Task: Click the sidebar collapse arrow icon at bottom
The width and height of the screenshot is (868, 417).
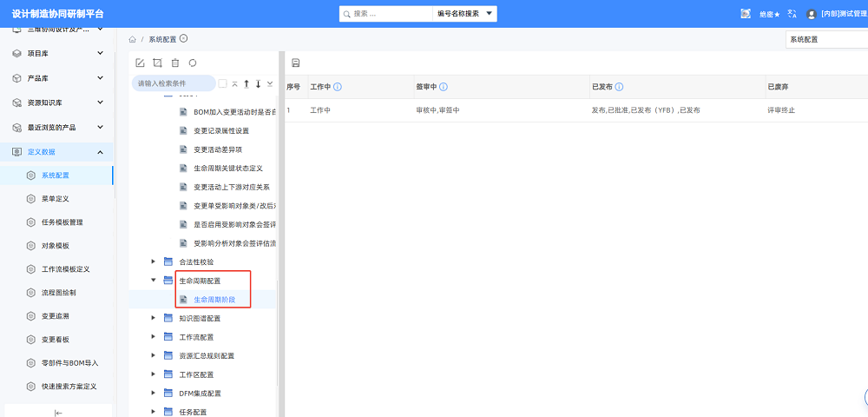Action: 59,413
